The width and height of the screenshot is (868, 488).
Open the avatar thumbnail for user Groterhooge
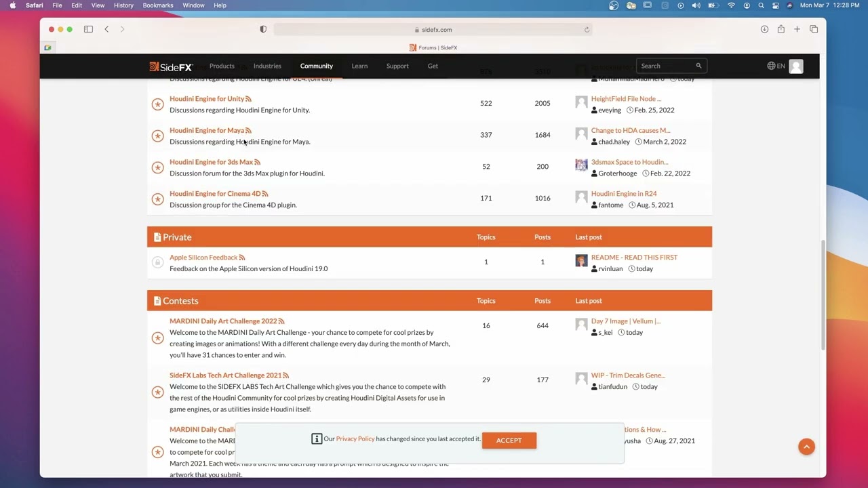pos(581,165)
